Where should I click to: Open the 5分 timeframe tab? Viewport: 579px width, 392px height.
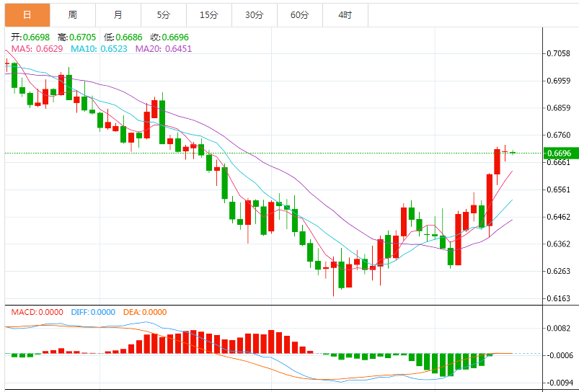pyautogui.click(x=164, y=15)
